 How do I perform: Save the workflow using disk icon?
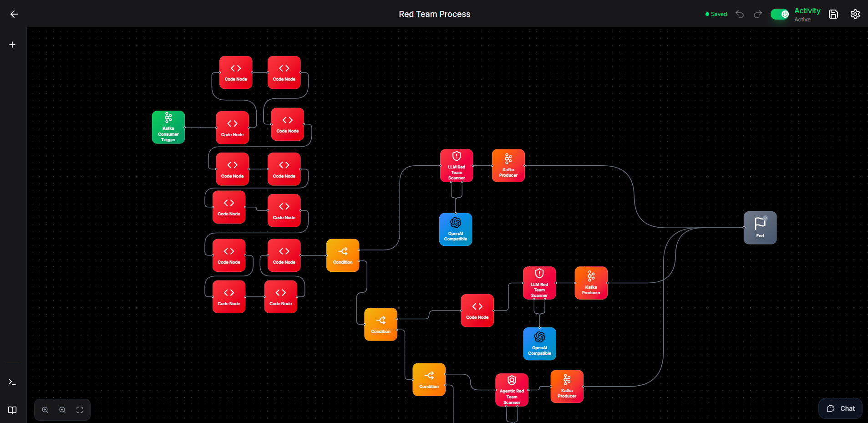tap(833, 14)
